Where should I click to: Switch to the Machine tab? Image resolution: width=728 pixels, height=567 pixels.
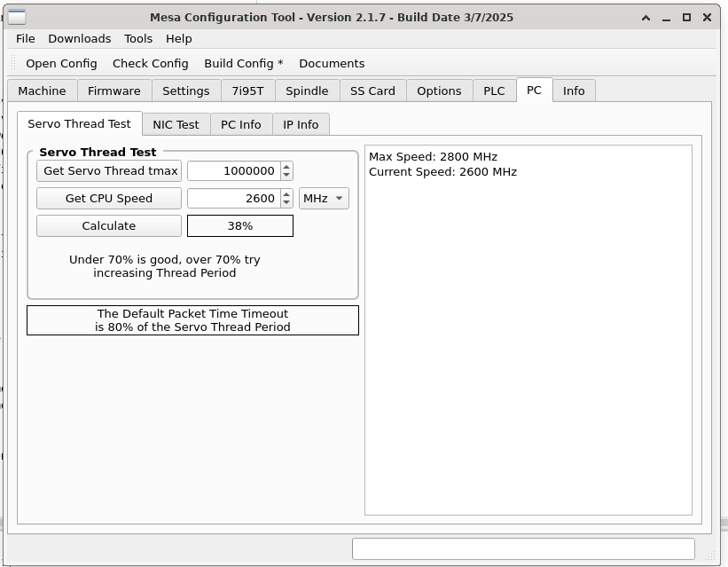(x=43, y=91)
